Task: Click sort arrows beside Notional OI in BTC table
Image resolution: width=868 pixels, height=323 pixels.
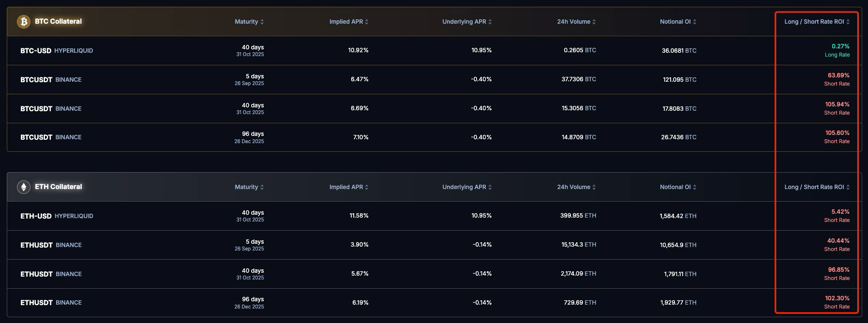Action: 695,22
